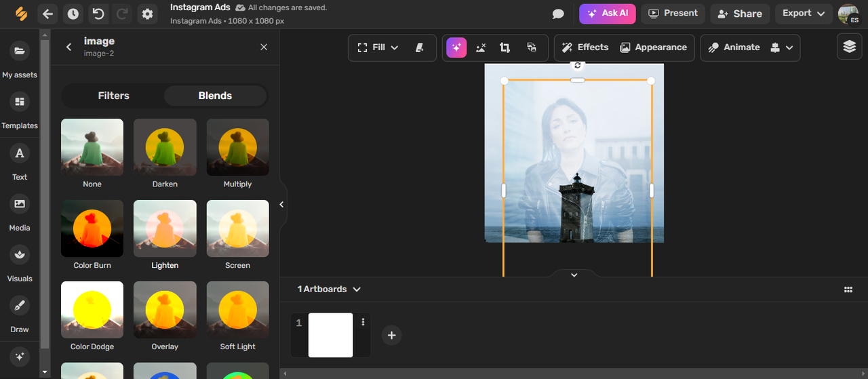Image resolution: width=868 pixels, height=379 pixels.
Task: Collapse canvas chevron above artboards
Action: coord(574,275)
